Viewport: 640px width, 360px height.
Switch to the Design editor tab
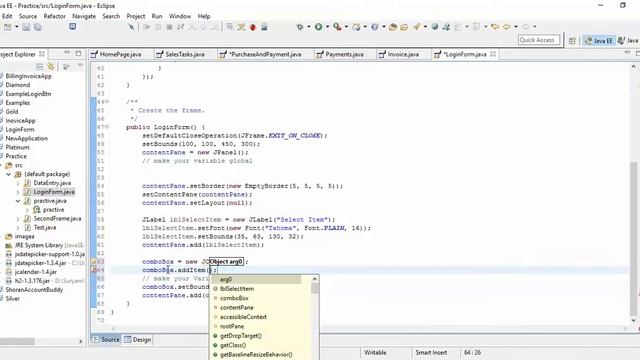click(138, 340)
